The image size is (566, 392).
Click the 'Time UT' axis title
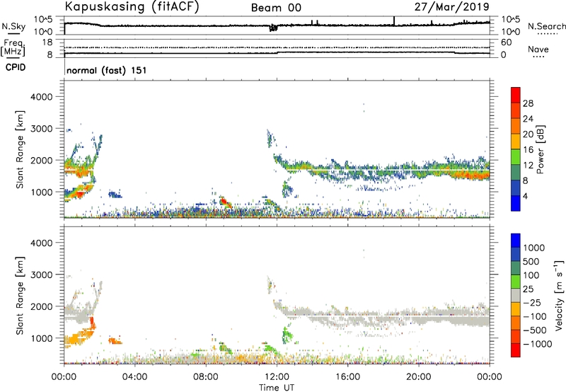coord(277,388)
